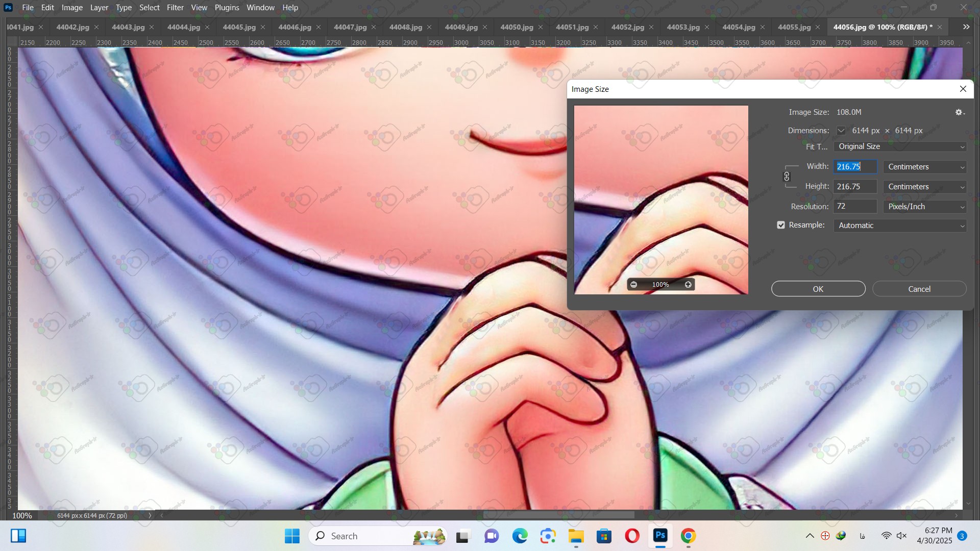Screen dimensions: 980x551
Task: Close the 44053.jpg tab
Action: (707, 27)
